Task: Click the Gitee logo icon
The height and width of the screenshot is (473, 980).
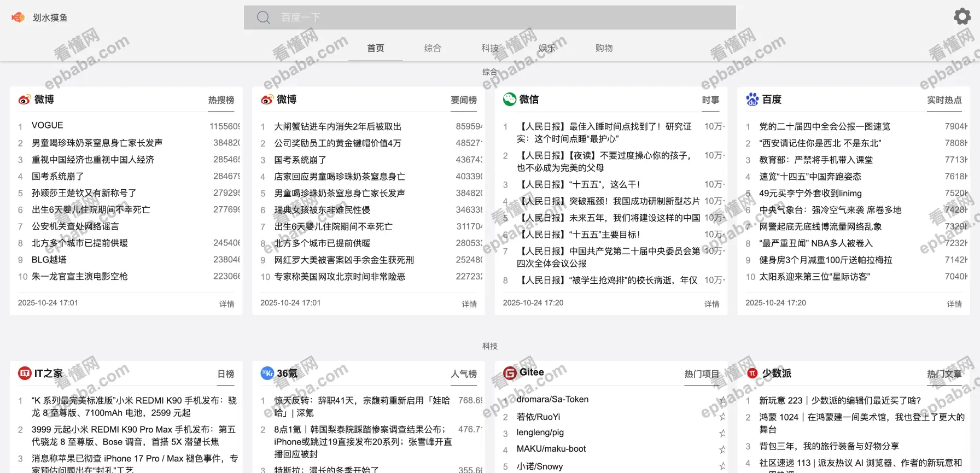Action: point(510,373)
